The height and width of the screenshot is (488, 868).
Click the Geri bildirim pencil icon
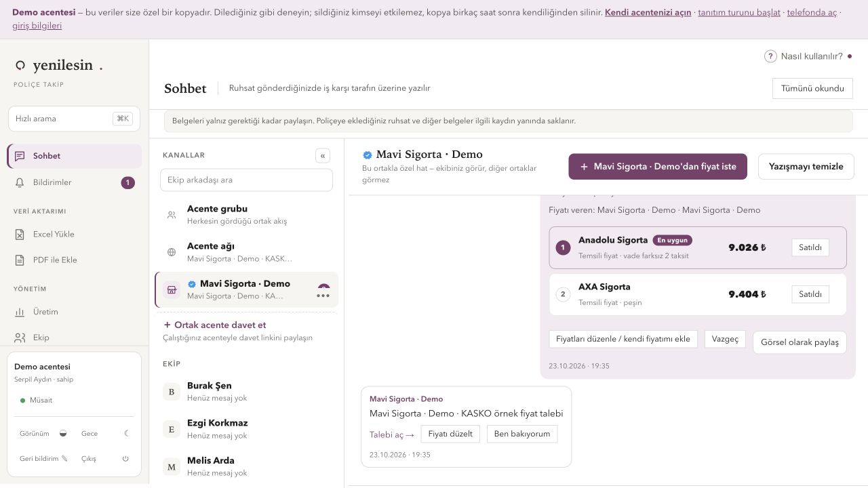(64, 459)
